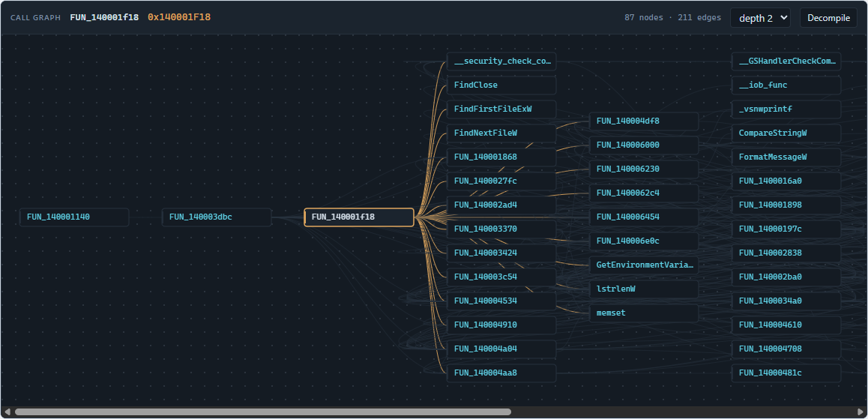Select the FUN_1400062c4 node

point(644,193)
